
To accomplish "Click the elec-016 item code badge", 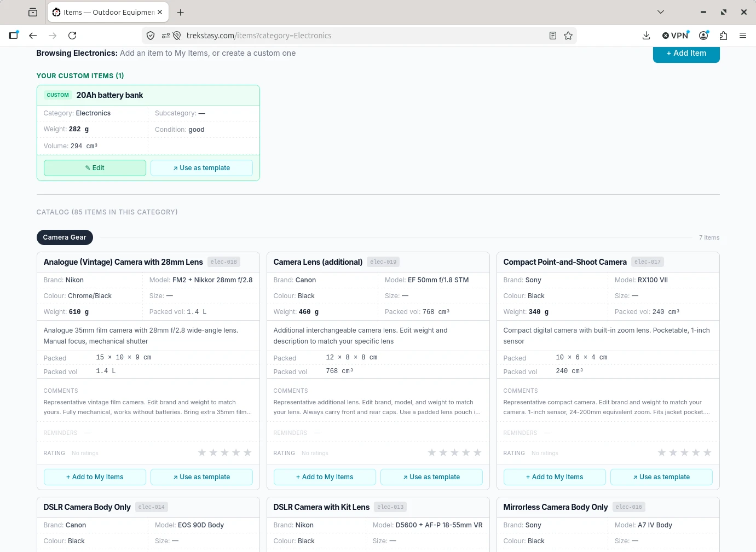I will (x=629, y=507).
